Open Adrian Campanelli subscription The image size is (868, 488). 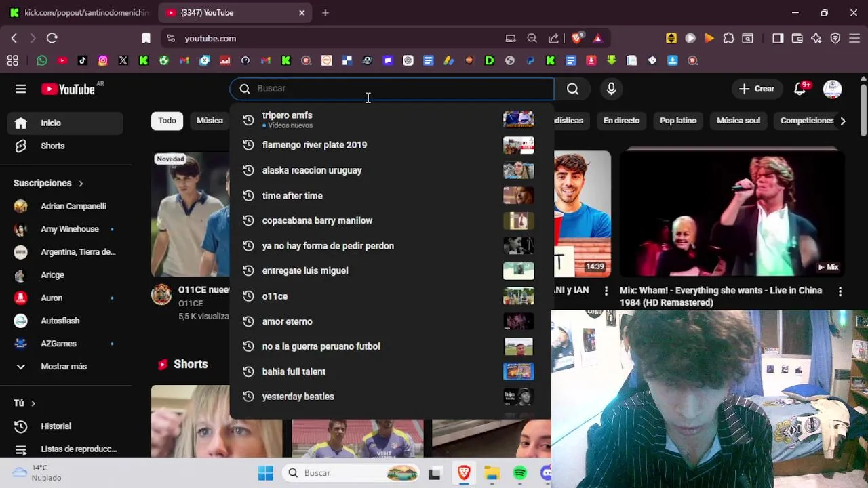tap(65, 206)
